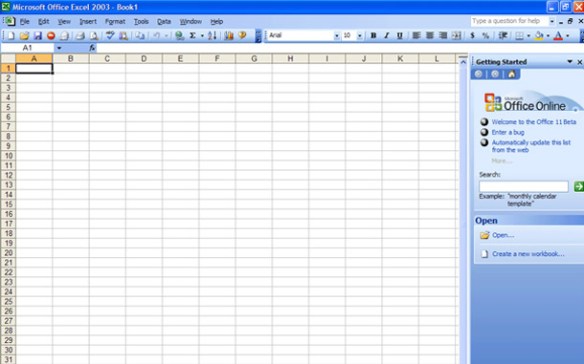Center the cell text
The image size is (584, 364).
(429, 35)
